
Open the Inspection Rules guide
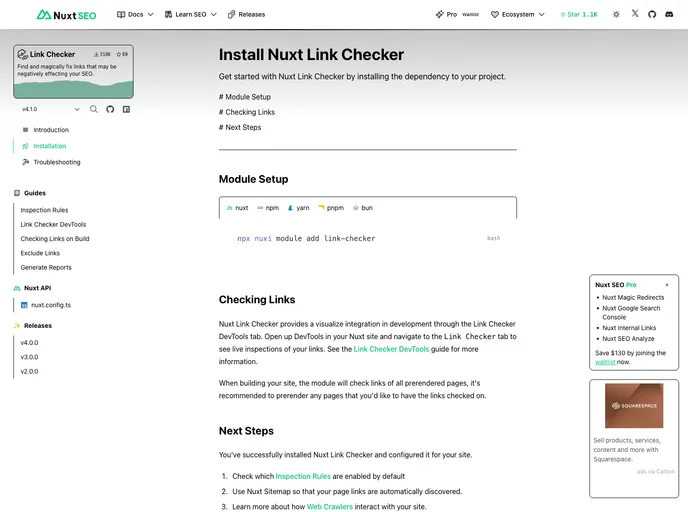coord(44,210)
